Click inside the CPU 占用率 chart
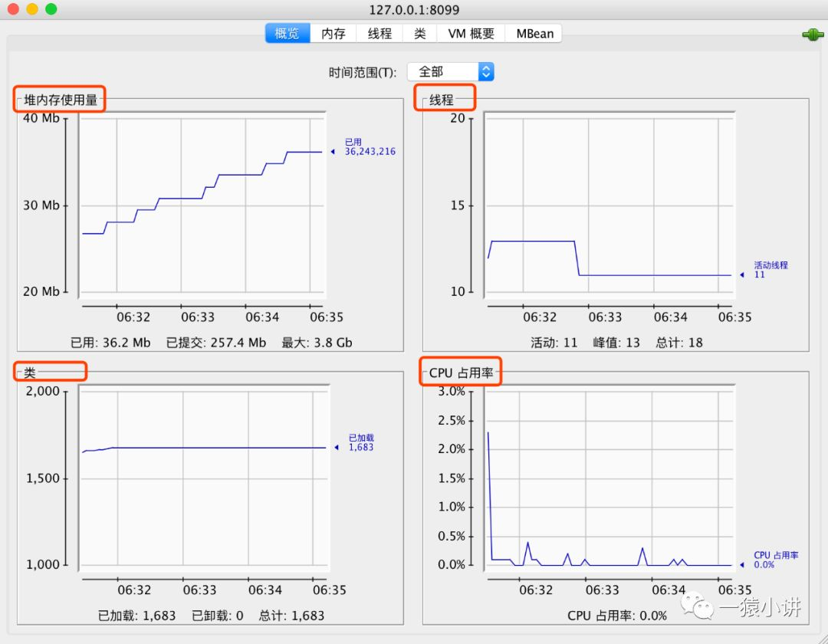 (x=610, y=478)
